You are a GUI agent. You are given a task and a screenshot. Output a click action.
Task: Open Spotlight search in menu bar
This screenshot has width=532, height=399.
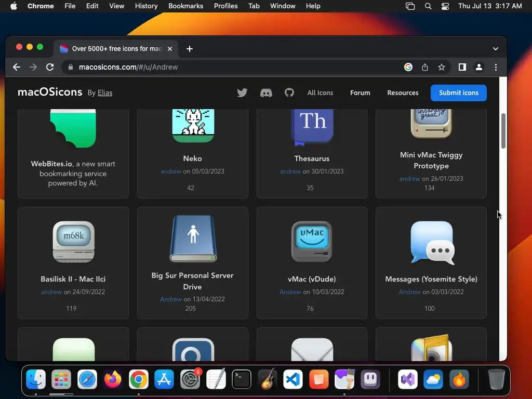428,6
